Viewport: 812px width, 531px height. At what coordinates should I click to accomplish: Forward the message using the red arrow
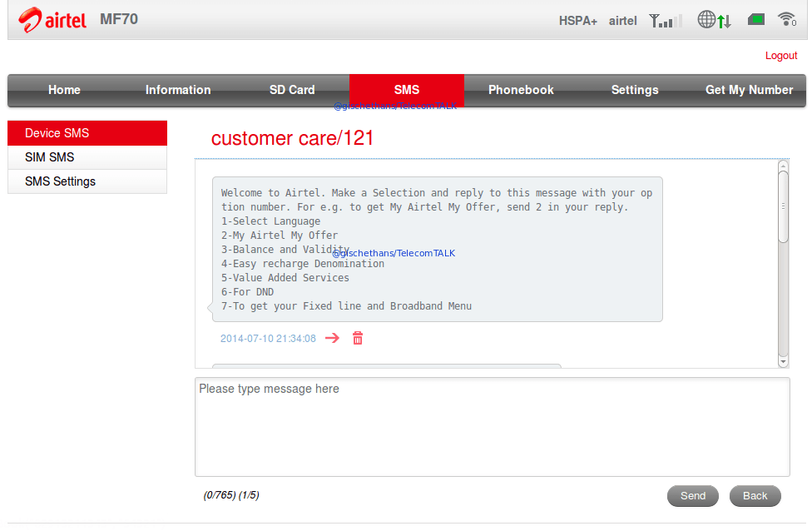(332, 338)
